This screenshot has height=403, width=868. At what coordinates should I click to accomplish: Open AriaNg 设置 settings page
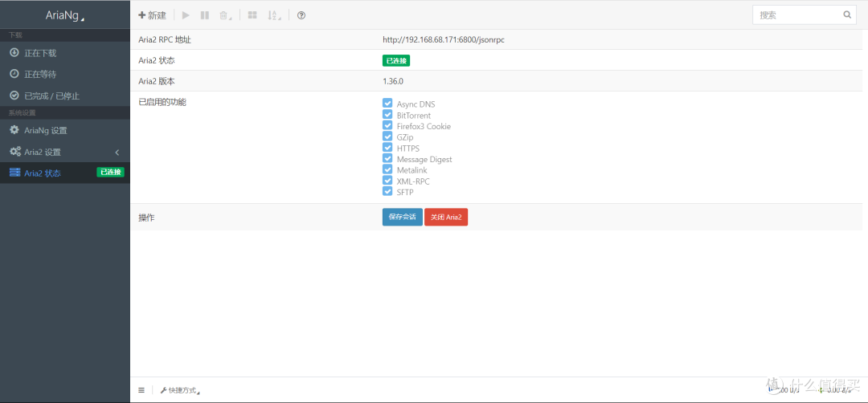click(x=65, y=131)
